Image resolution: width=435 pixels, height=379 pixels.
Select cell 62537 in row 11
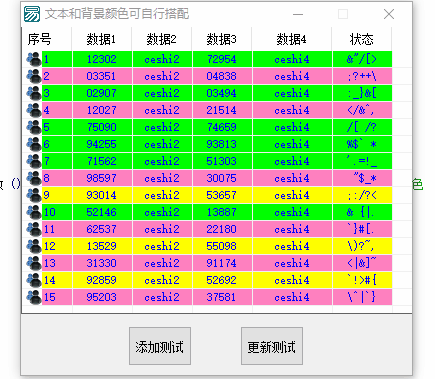(102, 229)
